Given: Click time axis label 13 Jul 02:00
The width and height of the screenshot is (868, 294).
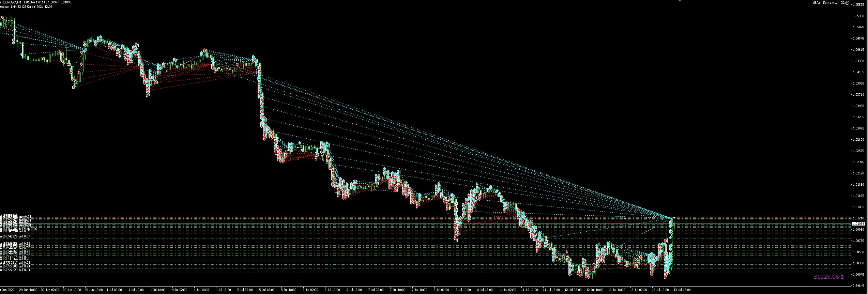Looking at the screenshot, I should [639, 290].
